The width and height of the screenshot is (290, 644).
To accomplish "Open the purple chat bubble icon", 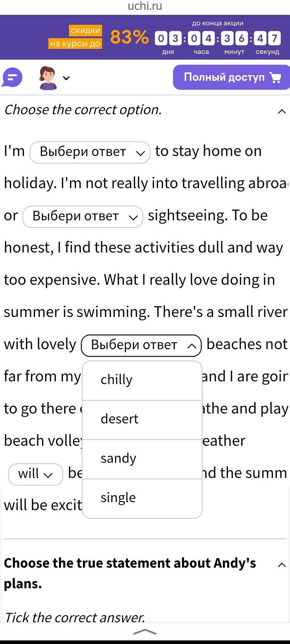I will (x=12, y=77).
